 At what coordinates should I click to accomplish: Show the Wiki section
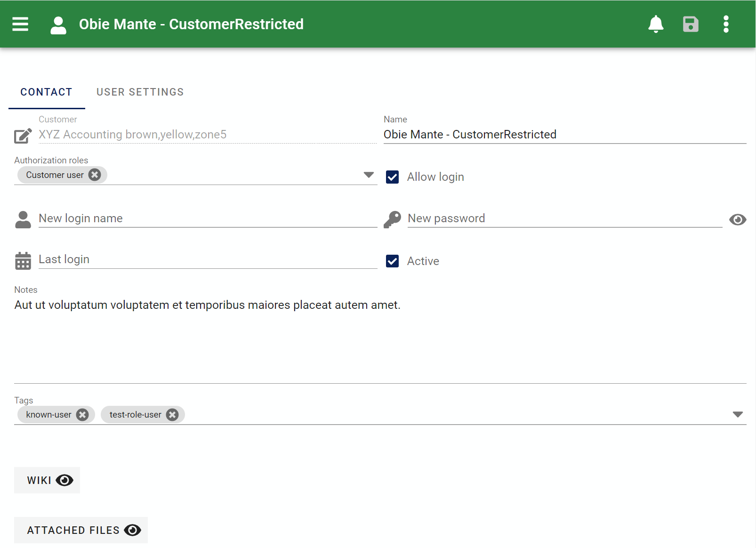point(47,480)
